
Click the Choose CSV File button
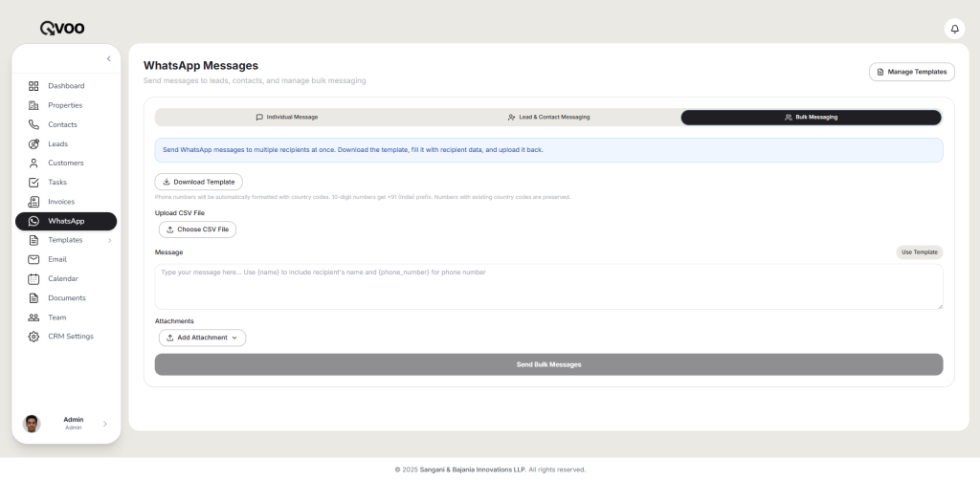pos(197,230)
